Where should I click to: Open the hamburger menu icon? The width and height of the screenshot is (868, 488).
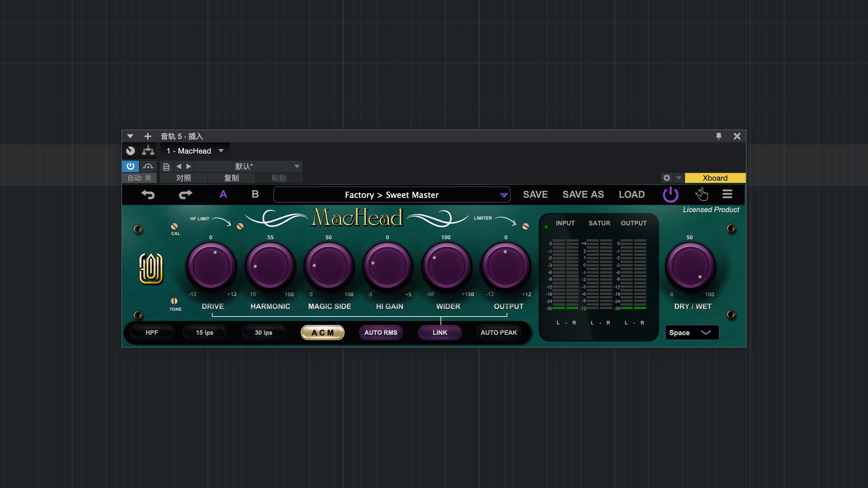[x=727, y=194]
